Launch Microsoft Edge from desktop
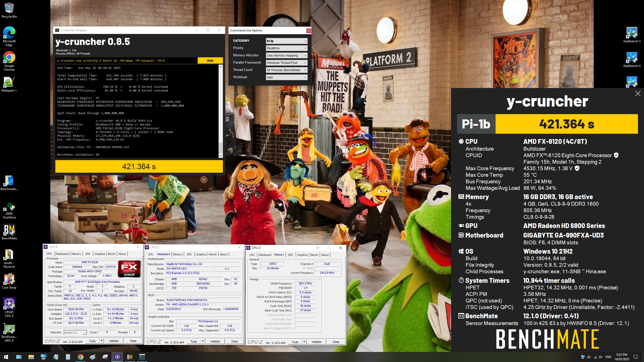 pyautogui.click(x=9, y=36)
